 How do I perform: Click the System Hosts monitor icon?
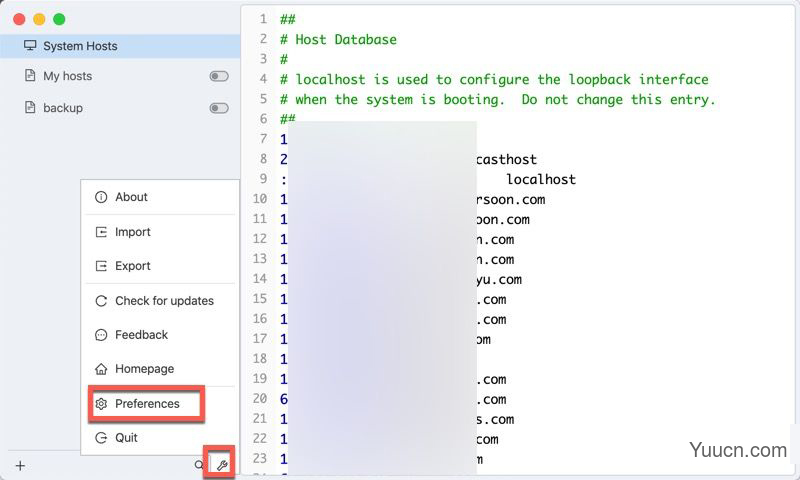(x=30, y=45)
